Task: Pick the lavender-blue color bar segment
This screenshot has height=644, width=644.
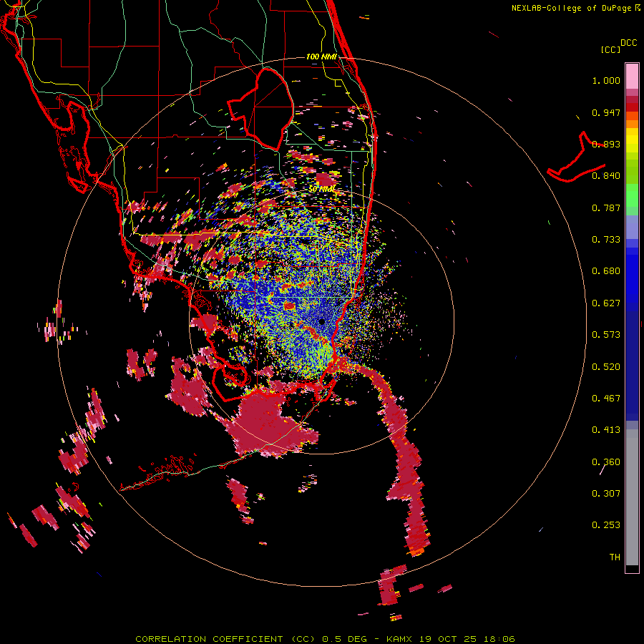Action: (632, 227)
